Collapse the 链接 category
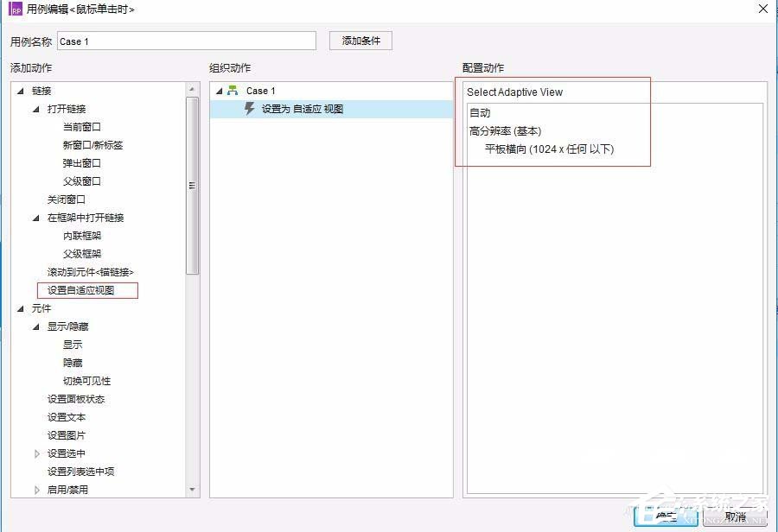The height and width of the screenshot is (532, 778). [20, 90]
